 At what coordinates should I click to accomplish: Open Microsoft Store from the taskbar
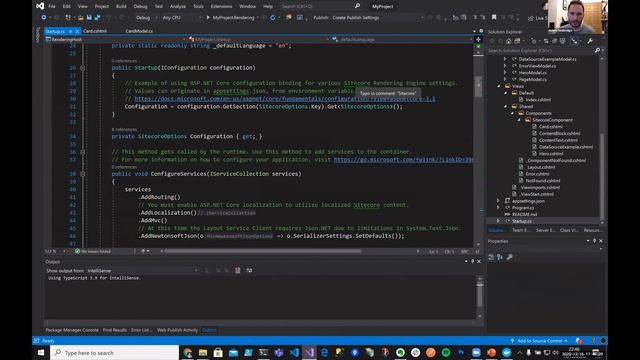point(218,352)
